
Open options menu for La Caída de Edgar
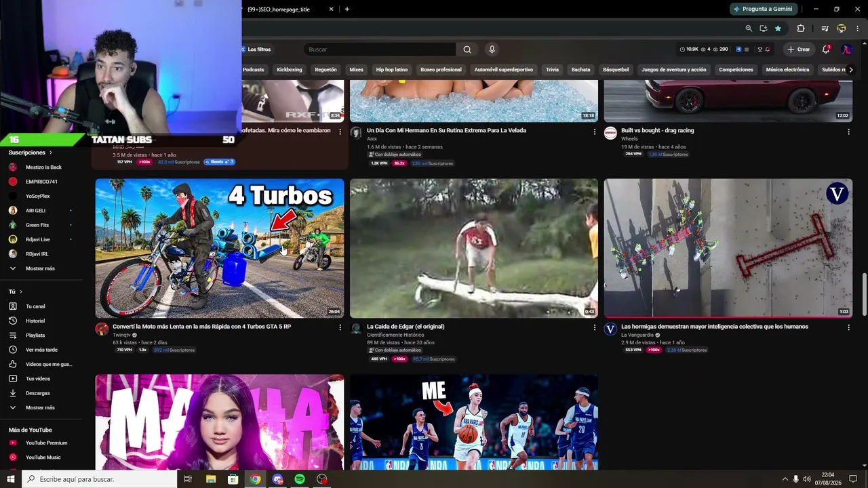pyautogui.click(x=595, y=327)
